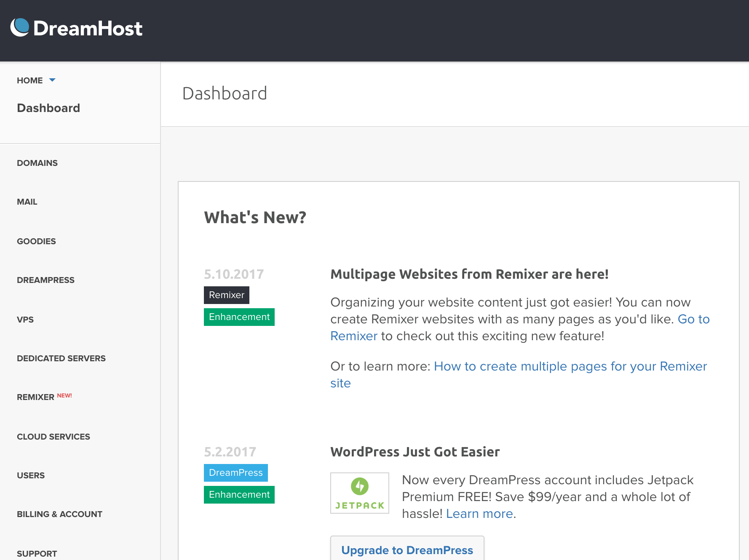Open the HOME sidebar section
749x560 pixels.
[30, 80]
